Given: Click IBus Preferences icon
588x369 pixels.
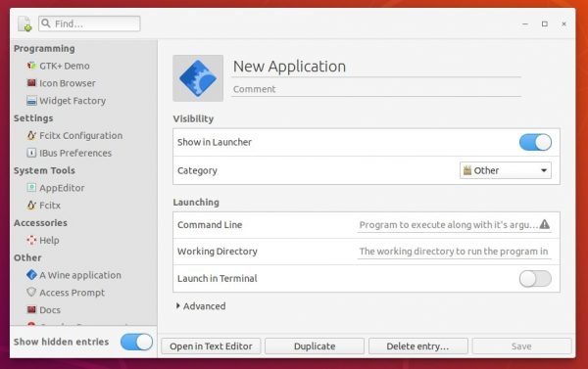Looking at the screenshot, I should tap(31, 153).
